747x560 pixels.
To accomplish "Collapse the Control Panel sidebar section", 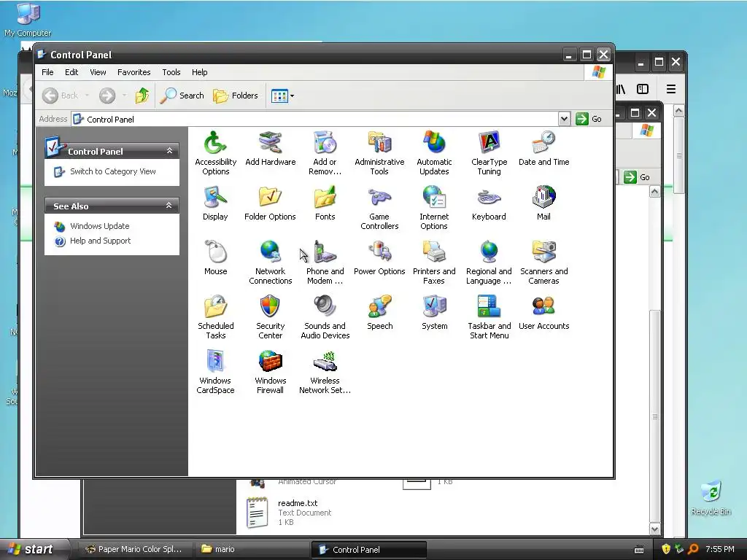I will pyautogui.click(x=169, y=151).
